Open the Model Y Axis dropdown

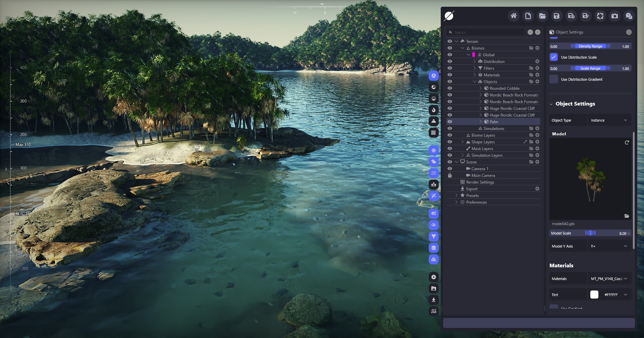click(609, 246)
